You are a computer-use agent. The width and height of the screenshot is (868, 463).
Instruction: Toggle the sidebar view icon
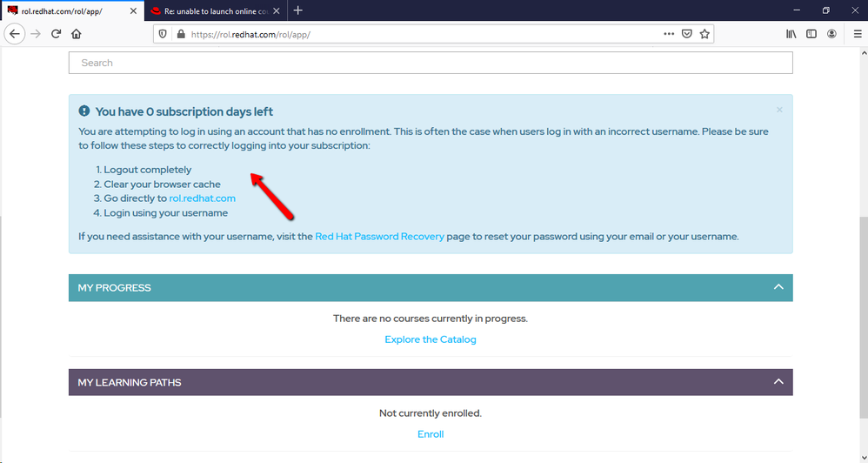[811, 34]
